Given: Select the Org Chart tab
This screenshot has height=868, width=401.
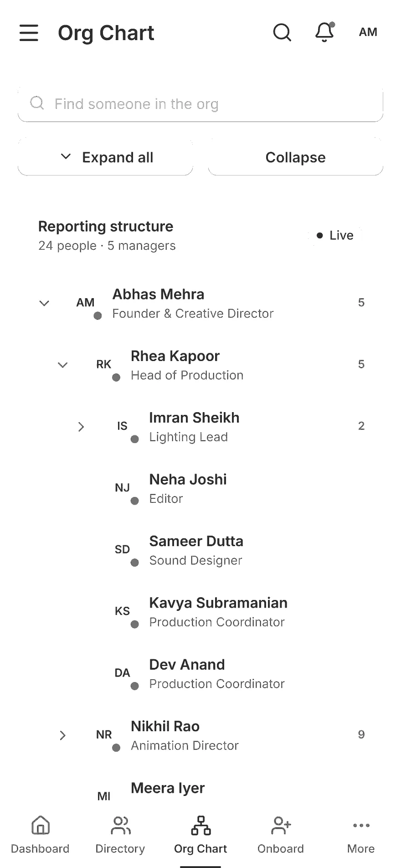Looking at the screenshot, I should 200,835.
